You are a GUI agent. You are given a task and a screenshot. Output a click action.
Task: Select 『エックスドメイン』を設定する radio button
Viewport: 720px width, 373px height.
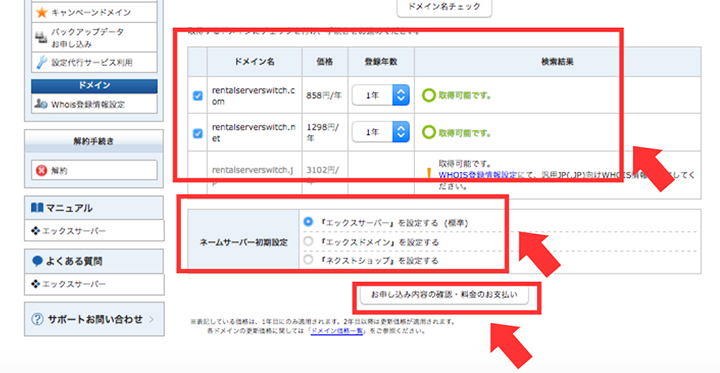pos(308,241)
